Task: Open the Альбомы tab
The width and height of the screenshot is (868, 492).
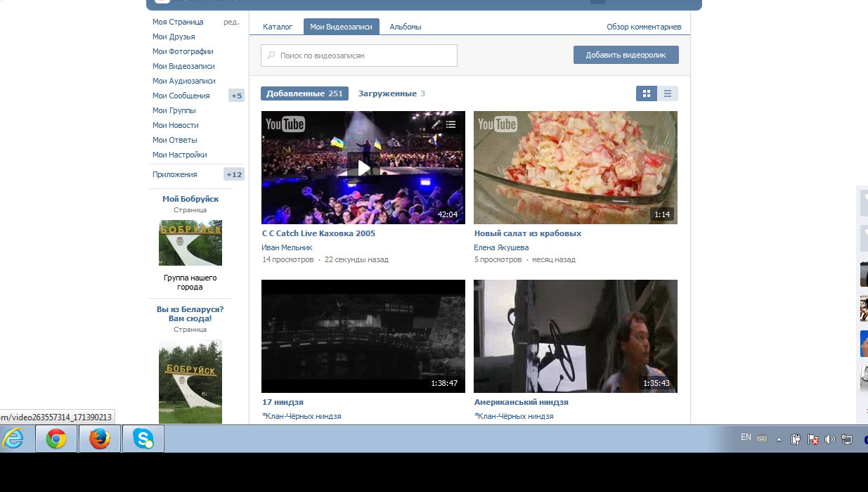Action: click(406, 27)
